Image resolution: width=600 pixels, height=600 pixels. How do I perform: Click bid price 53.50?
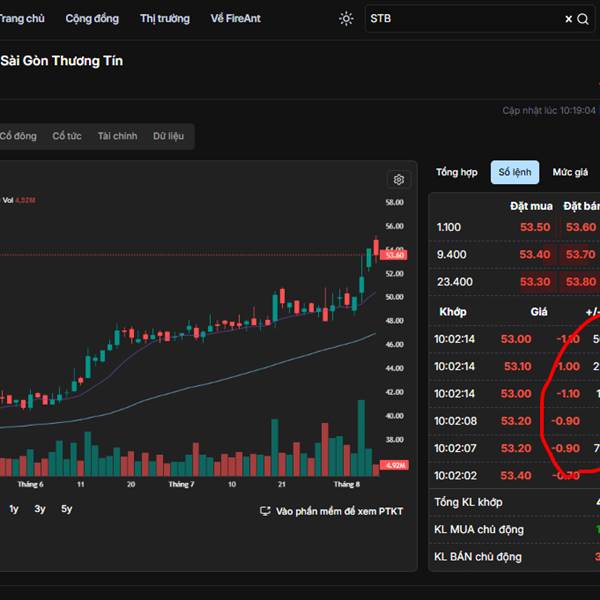point(535,227)
